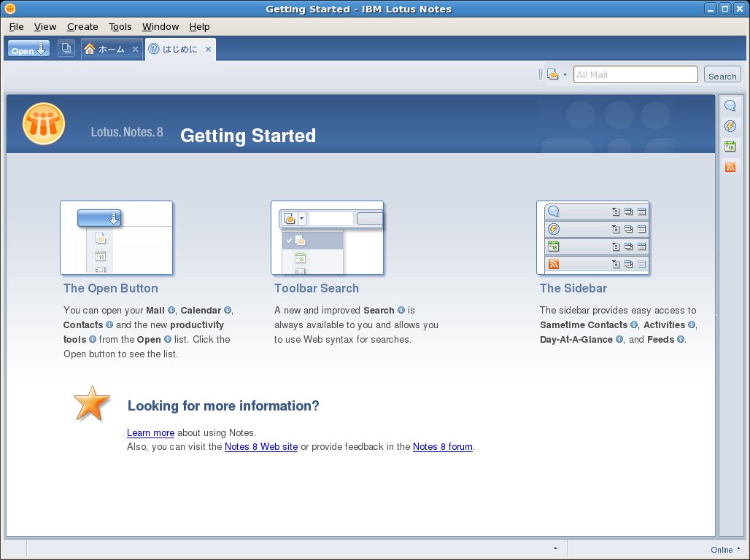This screenshot has width=750, height=560.
Task: Visit the Notes 8 Web site link
Action: (x=261, y=446)
